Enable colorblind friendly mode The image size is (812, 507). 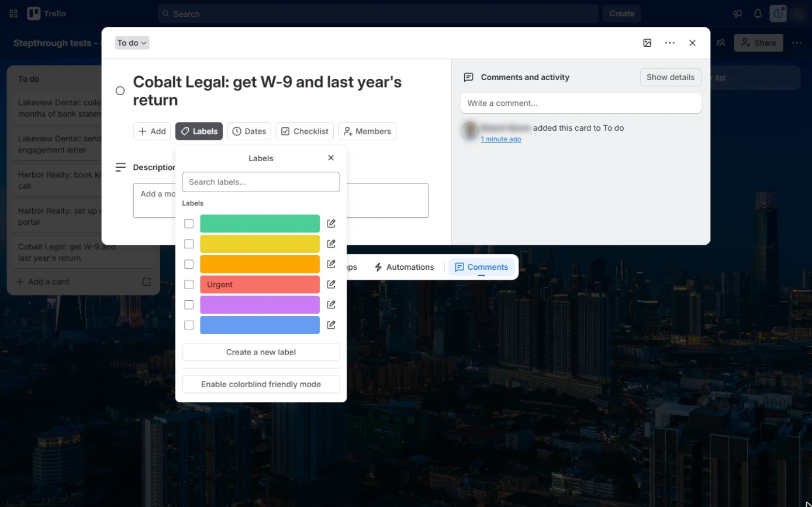[261, 384]
